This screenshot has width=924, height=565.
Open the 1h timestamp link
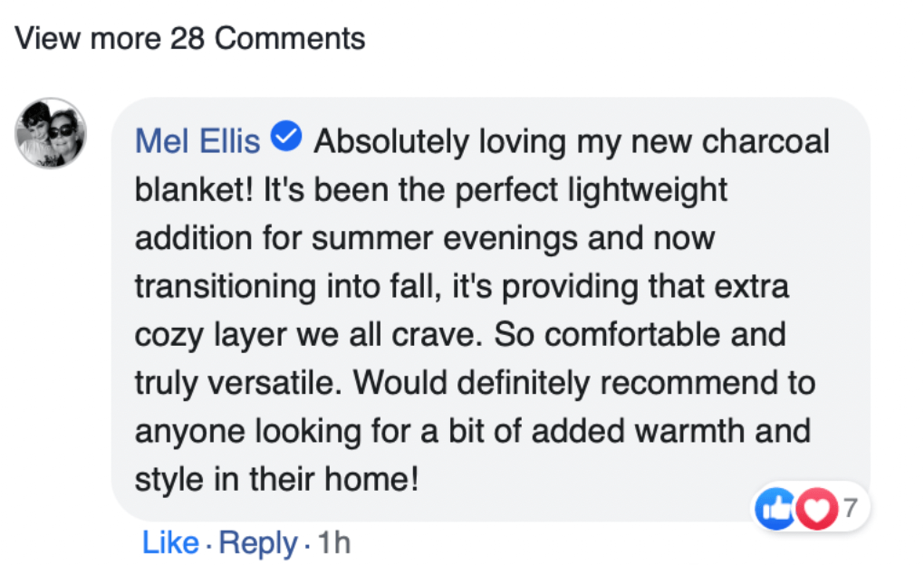pos(332,542)
